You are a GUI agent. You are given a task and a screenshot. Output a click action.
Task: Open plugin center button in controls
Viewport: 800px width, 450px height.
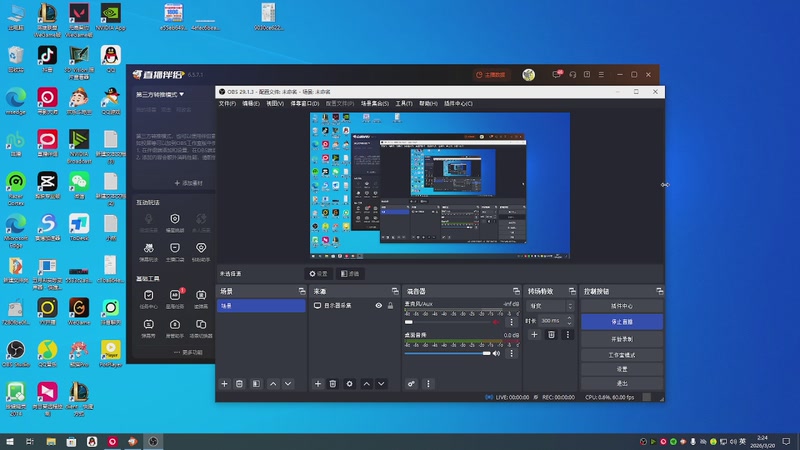tap(622, 306)
